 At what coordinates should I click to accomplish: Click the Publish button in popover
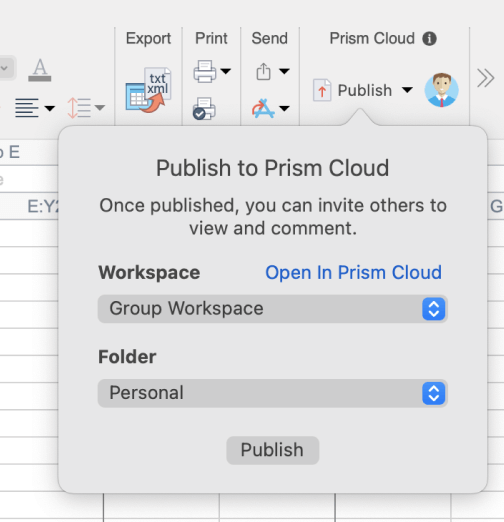(x=272, y=450)
